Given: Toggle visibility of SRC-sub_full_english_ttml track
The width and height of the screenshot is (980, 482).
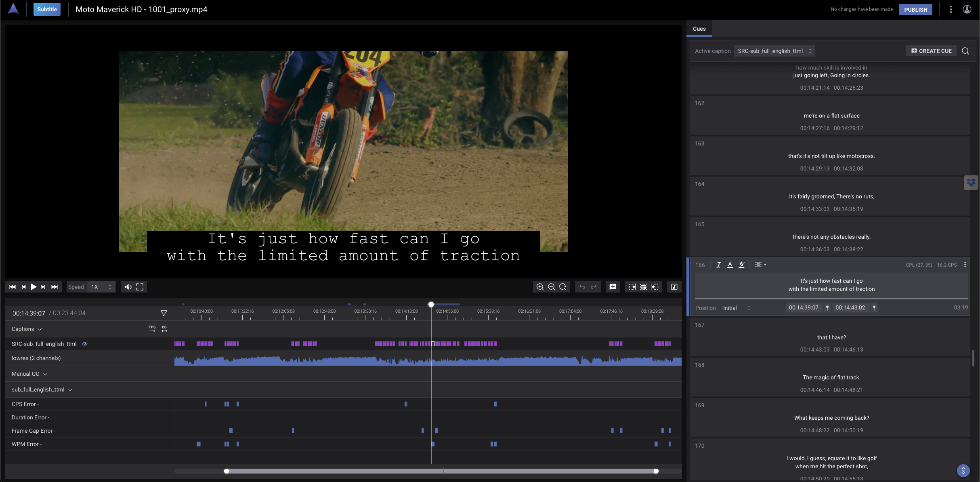Looking at the screenshot, I should coord(85,344).
